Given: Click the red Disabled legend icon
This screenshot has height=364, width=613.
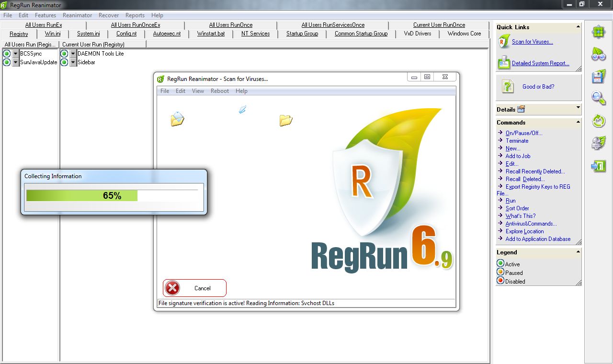Looking at the screenshot, I should [x=500, y=281].
